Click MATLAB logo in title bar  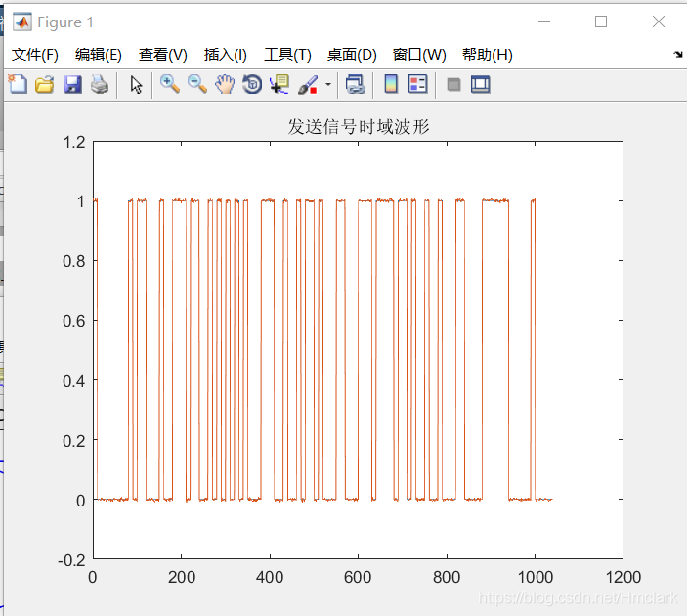(x=22, y=22)
